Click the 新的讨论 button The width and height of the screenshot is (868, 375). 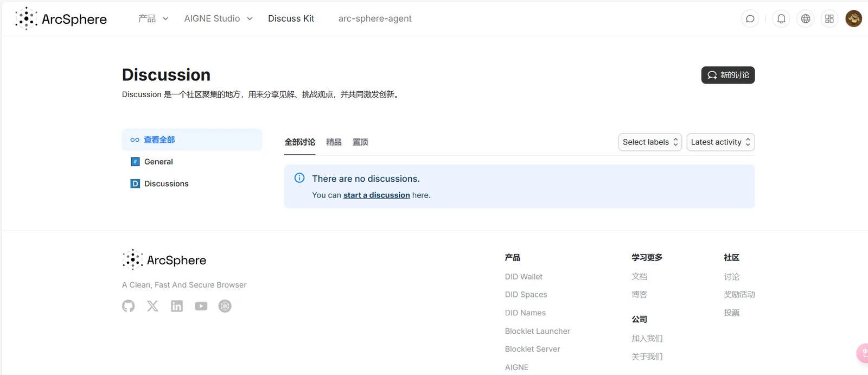pos(728,75)
